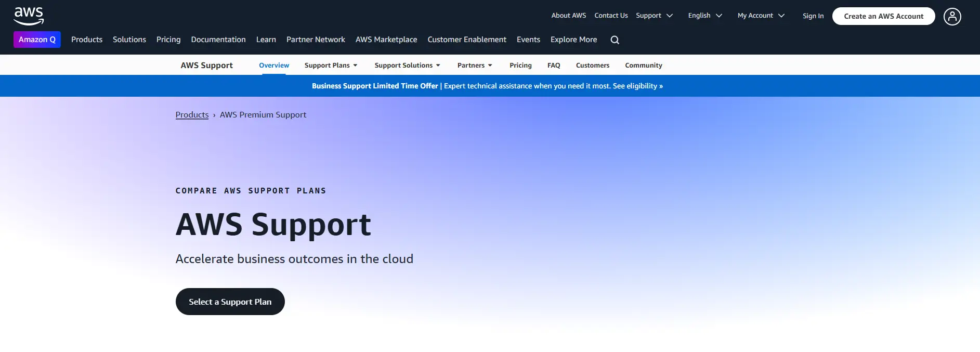Expand the Support Plans dropdown
The height and width of the screenshot is (352, 980).
331,66
